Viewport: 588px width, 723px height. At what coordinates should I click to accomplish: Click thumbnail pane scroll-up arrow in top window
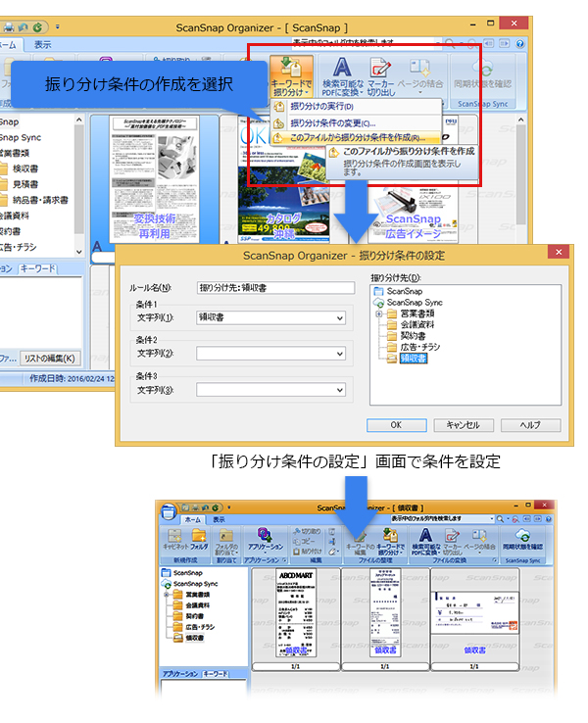(521, 120)
